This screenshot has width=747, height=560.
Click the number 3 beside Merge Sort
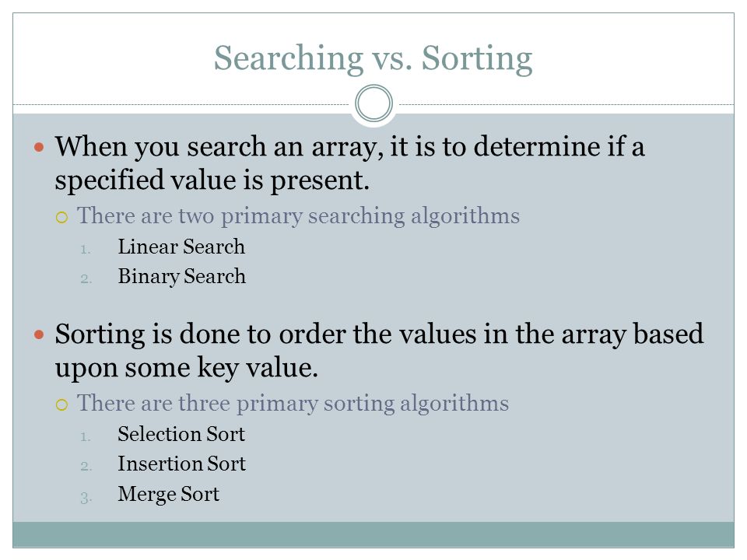[x=86, y=498]
